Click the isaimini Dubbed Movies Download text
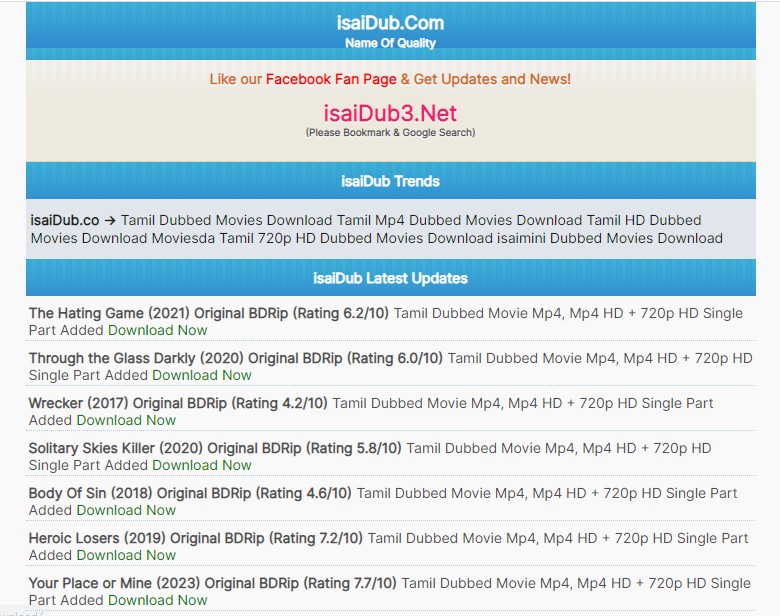 click(x=610, y=238)
